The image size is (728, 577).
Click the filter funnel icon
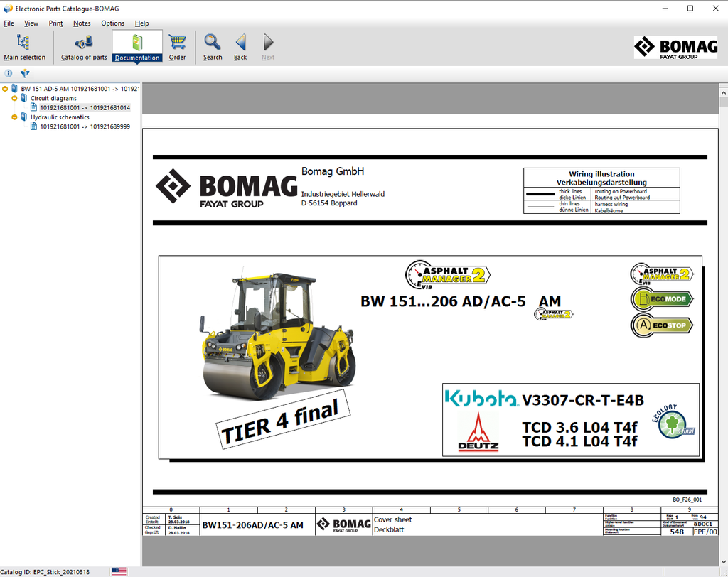pos(25,73)
